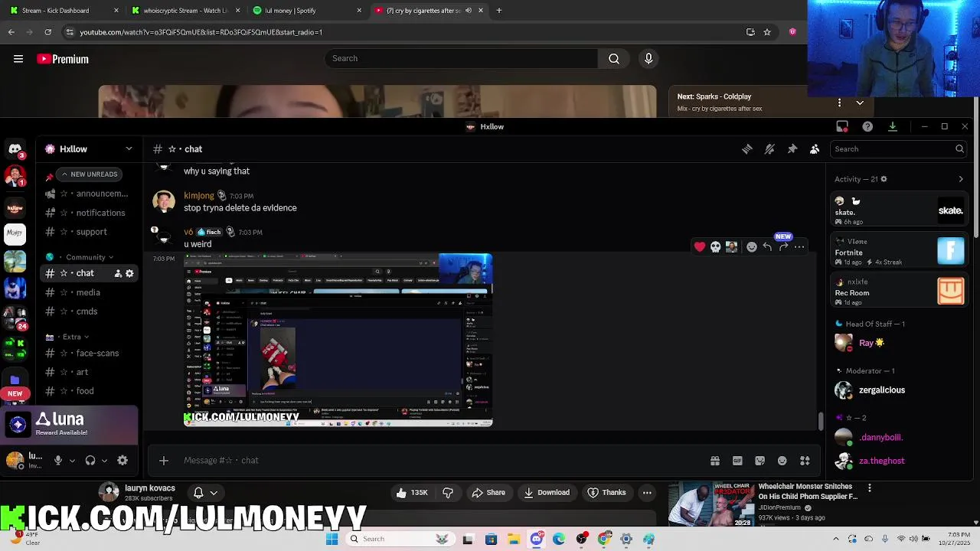The width and height of the screenshot is (980, 551).
Task: Open Windows Start menu
Action: pyautogui.click(x=332, y=539)
